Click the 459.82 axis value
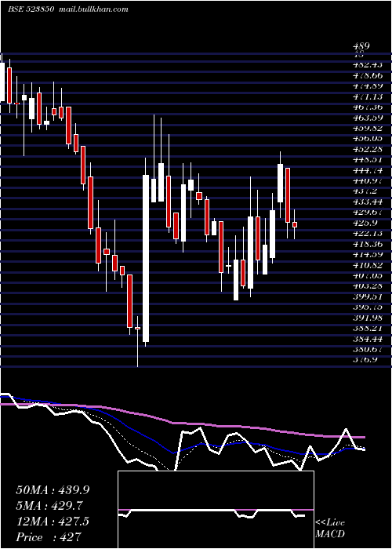This screenshot has height=549, width=392. pos(368,128)
